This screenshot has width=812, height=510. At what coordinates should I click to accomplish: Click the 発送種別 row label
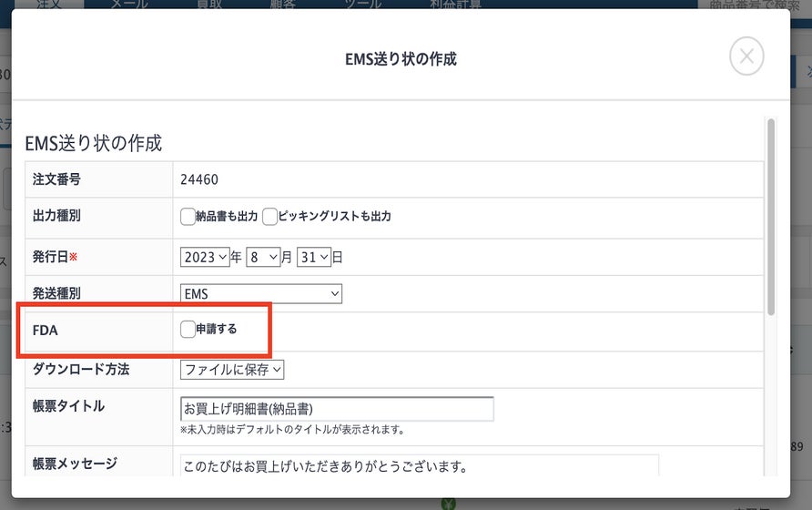click(56, 293)
